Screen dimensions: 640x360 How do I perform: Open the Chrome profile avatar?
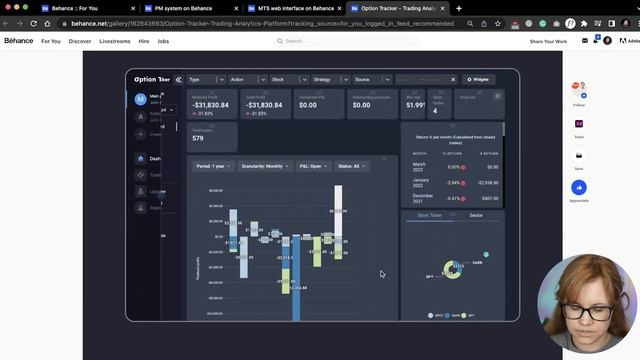pyautogui.click(x=626, y=24)
